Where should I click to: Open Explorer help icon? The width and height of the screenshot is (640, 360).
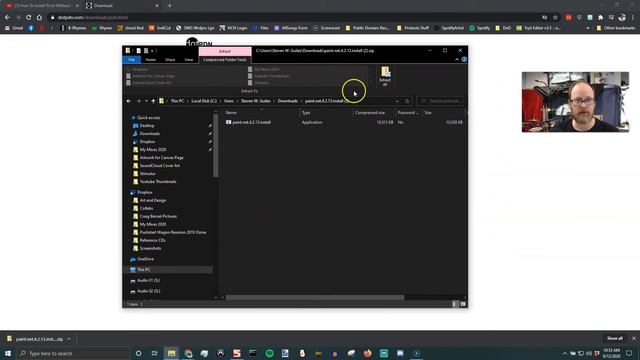point(464,60)
